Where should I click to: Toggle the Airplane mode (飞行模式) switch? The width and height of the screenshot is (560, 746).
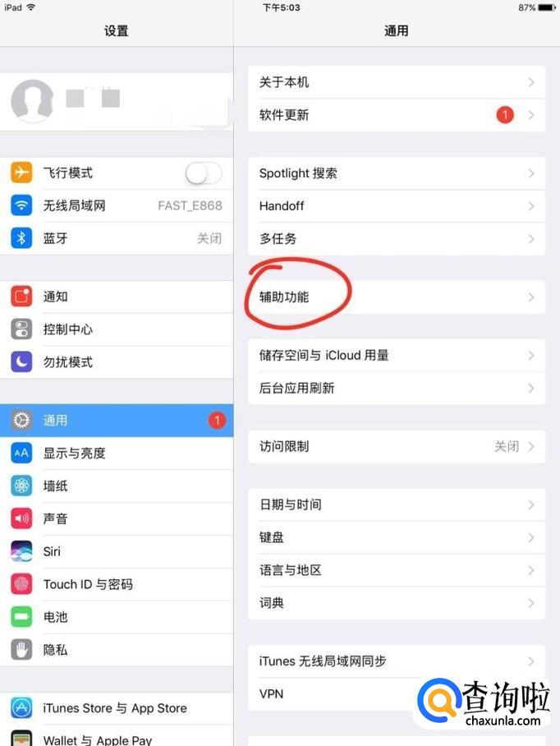(x=204, y=173)
